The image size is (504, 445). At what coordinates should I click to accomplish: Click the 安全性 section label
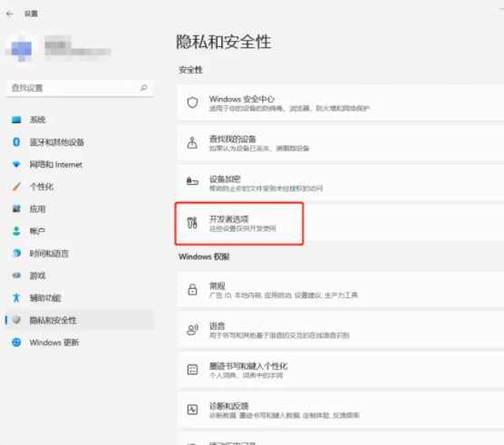(x=190, y=70)
